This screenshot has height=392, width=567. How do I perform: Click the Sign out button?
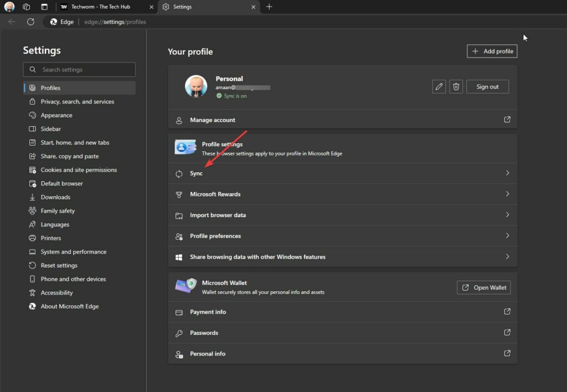click(487, 87)
